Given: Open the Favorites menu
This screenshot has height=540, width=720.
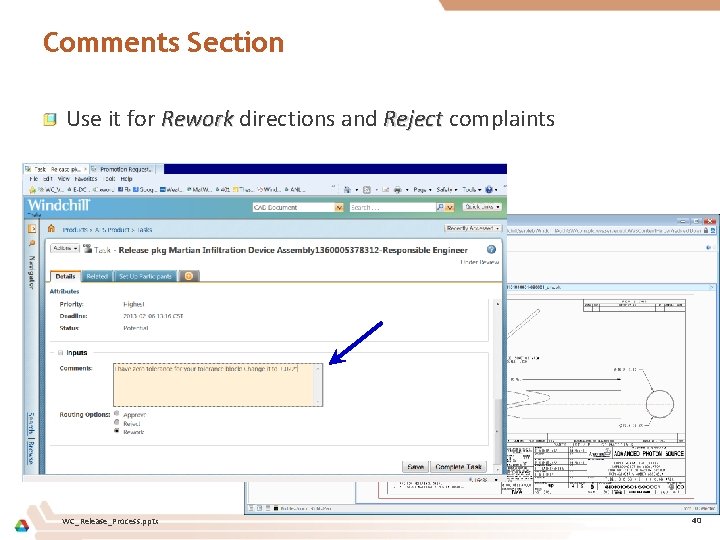Looking at the screenshot, I should (x=86, y=179).
